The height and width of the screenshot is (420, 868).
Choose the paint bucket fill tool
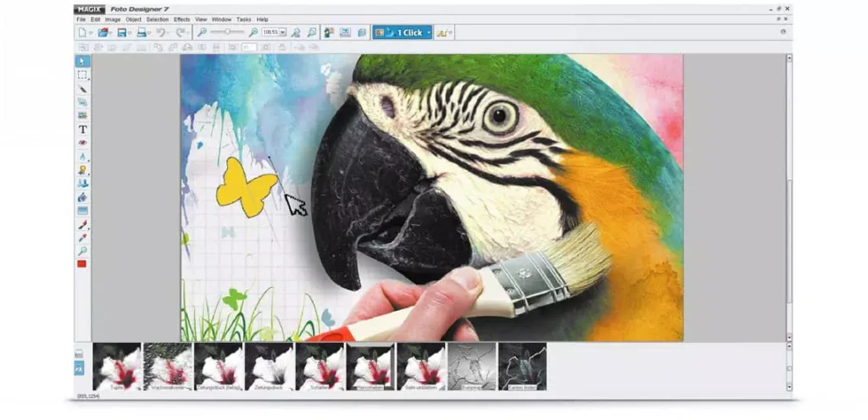click(82, 196)
